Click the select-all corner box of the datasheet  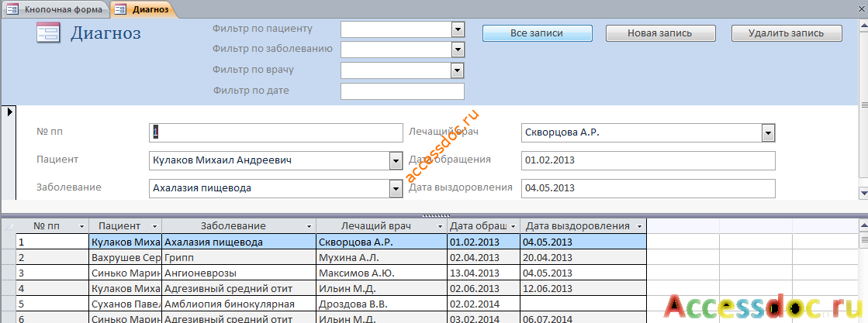(9, 225)
